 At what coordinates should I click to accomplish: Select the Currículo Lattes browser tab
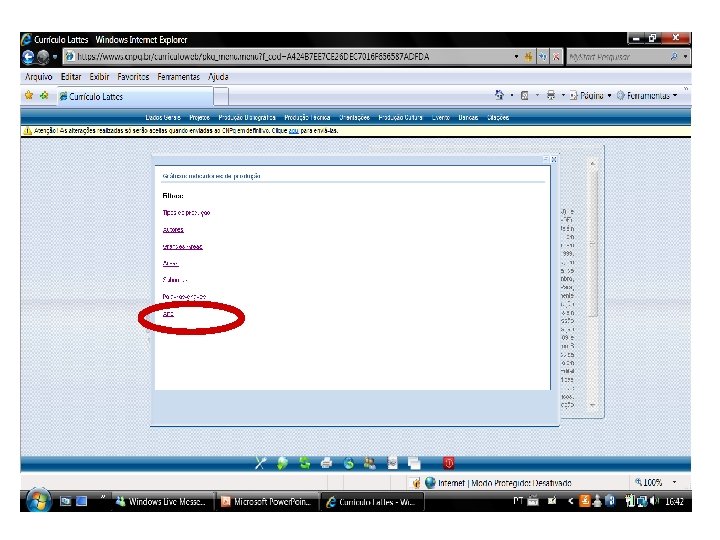click(135, 96)
